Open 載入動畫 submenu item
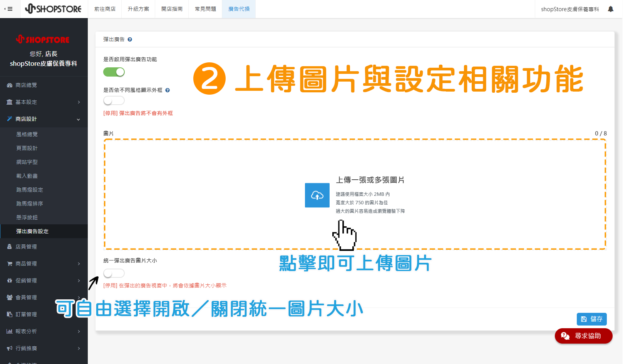The width and height of the screenshot is (623, 364). [x=27, y=176]
